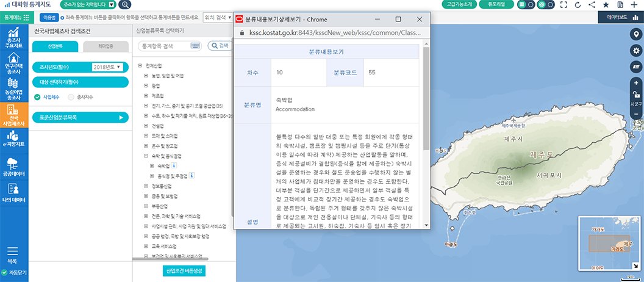This screenshot has height=282, width=644.
Task: Open map settings gear icon
Action: [x=636, y=51]
